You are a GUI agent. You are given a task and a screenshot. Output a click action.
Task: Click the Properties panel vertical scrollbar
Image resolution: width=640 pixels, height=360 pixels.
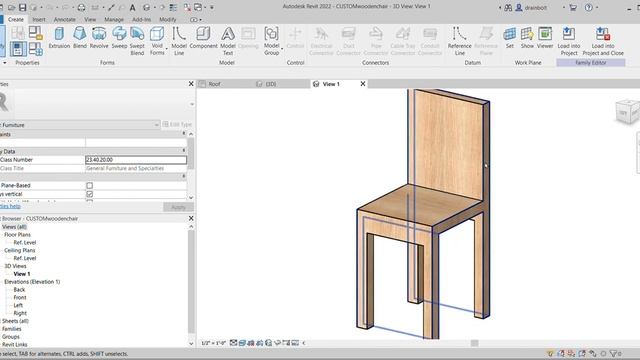coord(191,153)
